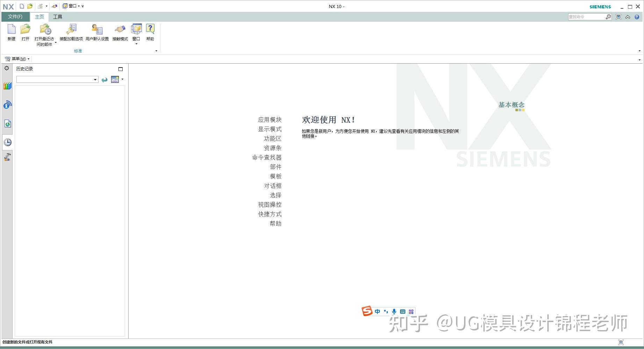Open the history view style dropdown arrow
Viewport: 644px width, 349px height.
[x=122, y=79]
